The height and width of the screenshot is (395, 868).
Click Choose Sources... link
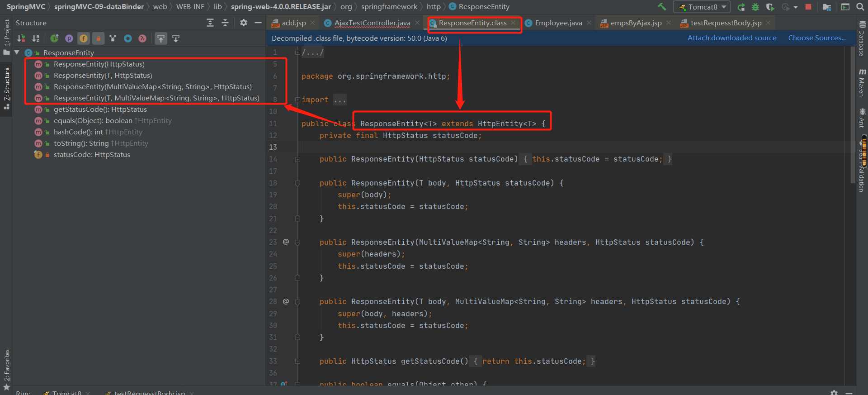(817, 38)
